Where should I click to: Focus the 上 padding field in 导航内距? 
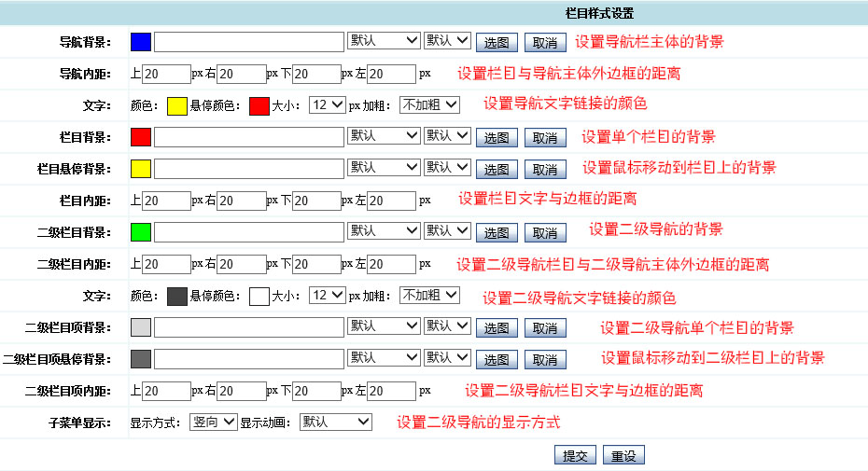click(x=167, y=74)
